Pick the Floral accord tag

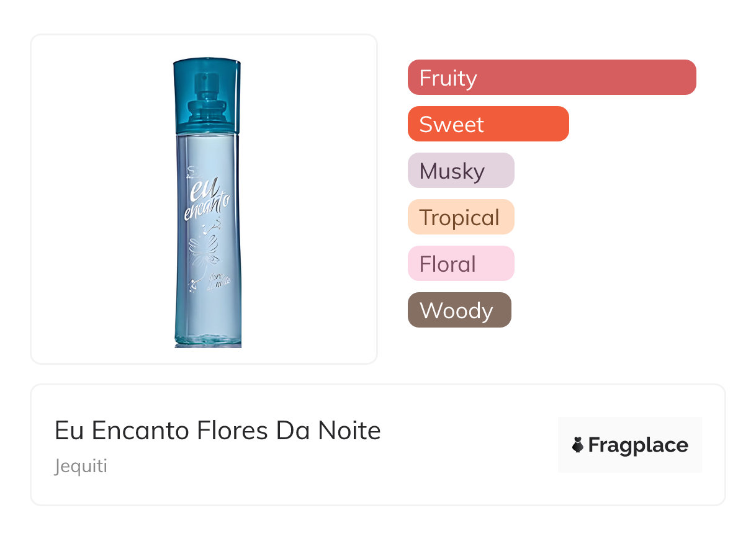[x=461, y=264]
